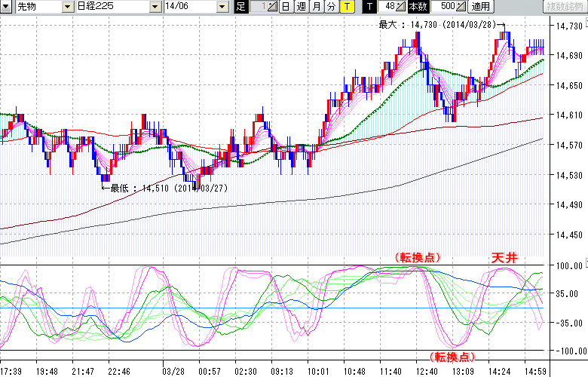Toggle the yellow T tick button
The height and width of the screenshot is (377, 588).
tap(346, 7)
